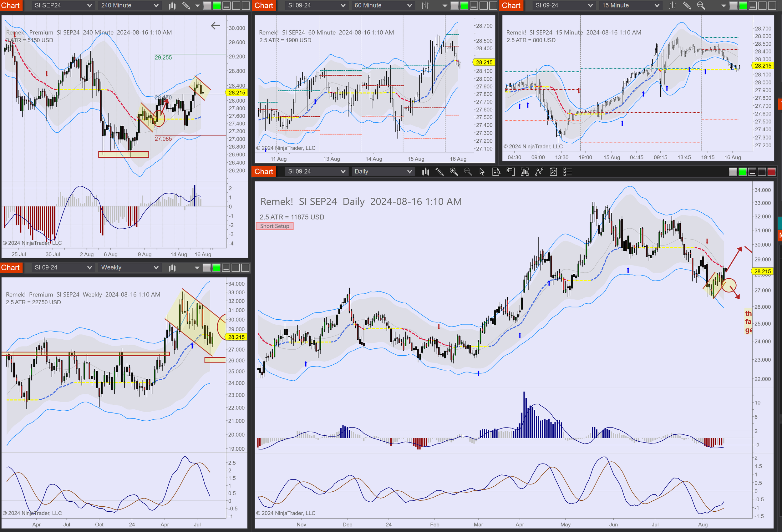Click the zoom out magnifier in the Daily chart toolbar
782x532 pixels.
468,172
